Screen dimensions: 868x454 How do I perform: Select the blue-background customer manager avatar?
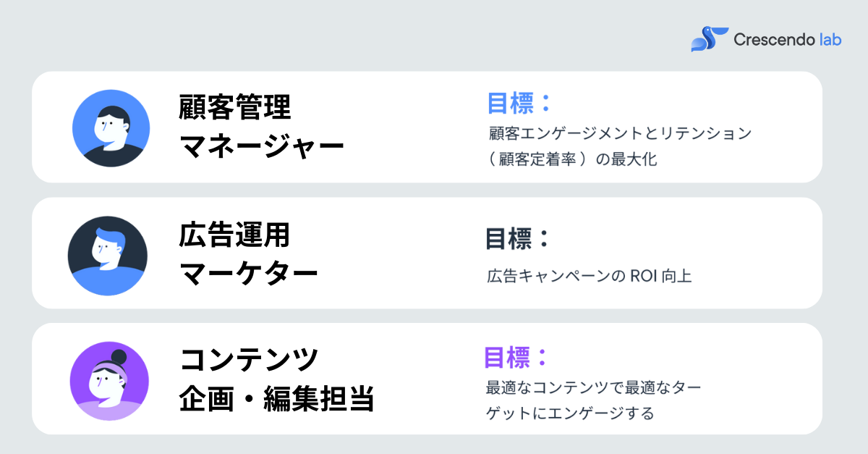pyautogui.click(x=111, y=128)
